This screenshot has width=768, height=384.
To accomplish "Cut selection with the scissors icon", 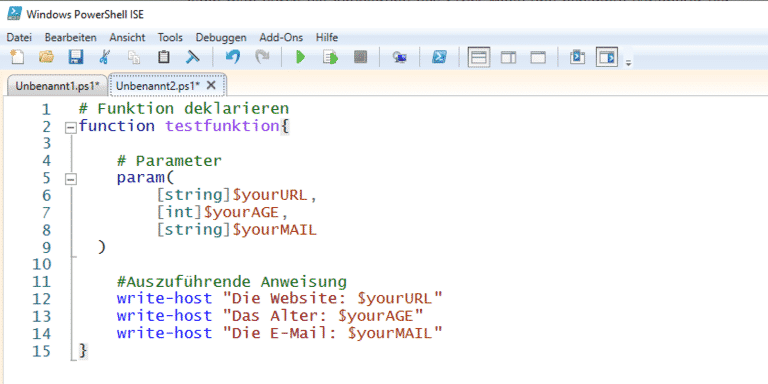I will (x=104, y=57).
